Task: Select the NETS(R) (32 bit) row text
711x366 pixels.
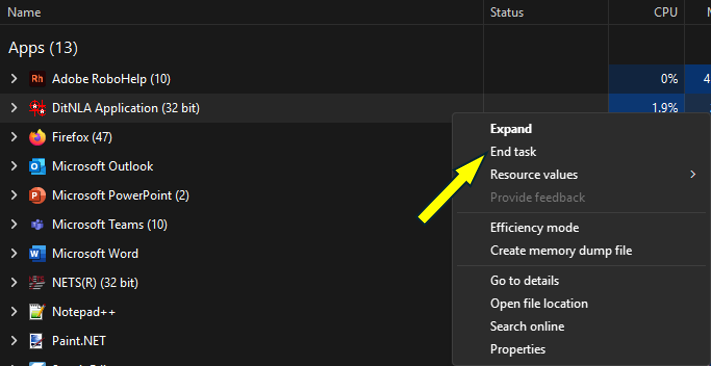Action: (95, 283)
